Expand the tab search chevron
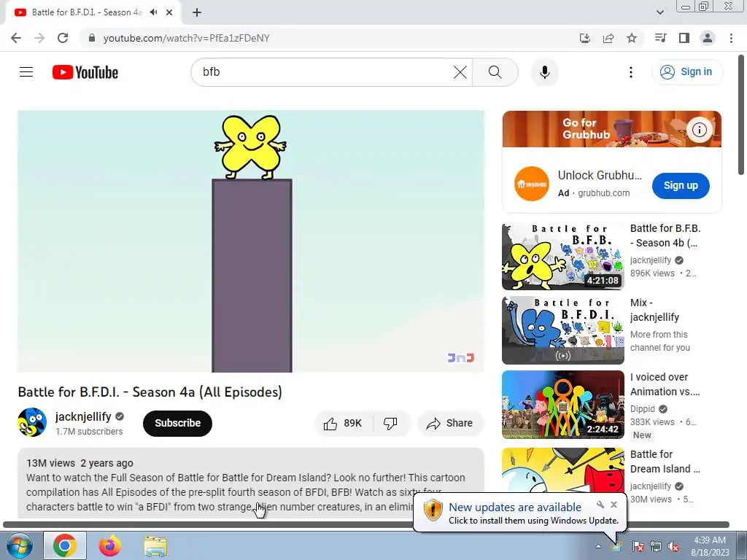 pos(659,12)
